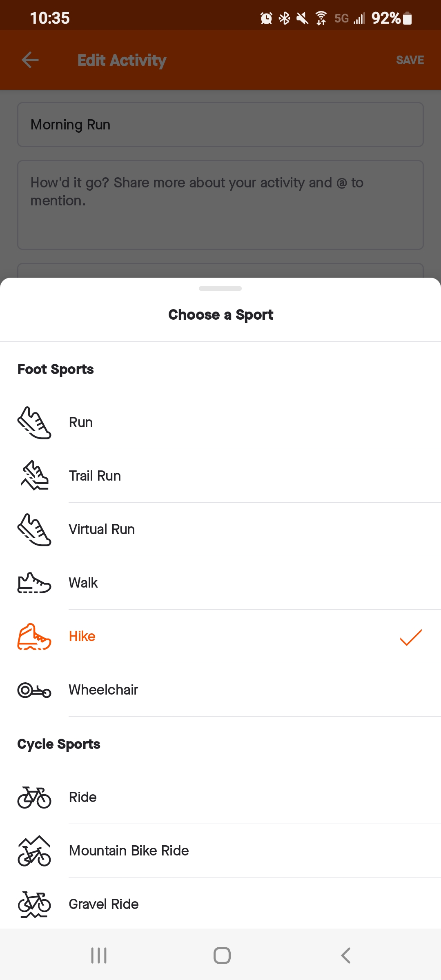The width and height of the screenshot is (441, 980).
Task: Tap the Walk sneaker icon
Action: (x=34, y=583)
